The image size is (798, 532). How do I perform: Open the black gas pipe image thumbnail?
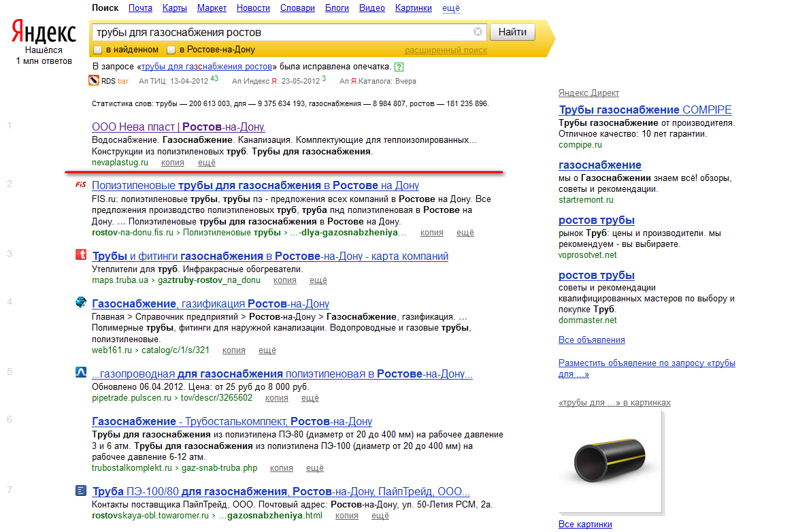coord(610,461)
